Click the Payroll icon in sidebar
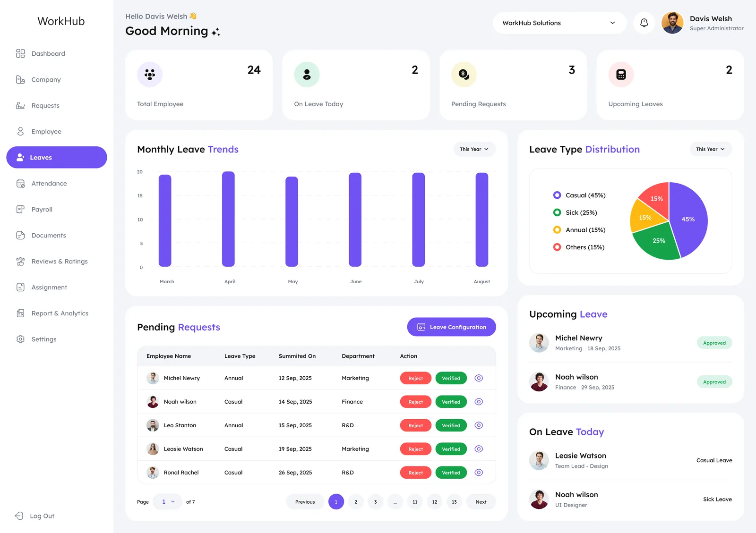This screenshot has width=756, height=533. click(20, 209)
